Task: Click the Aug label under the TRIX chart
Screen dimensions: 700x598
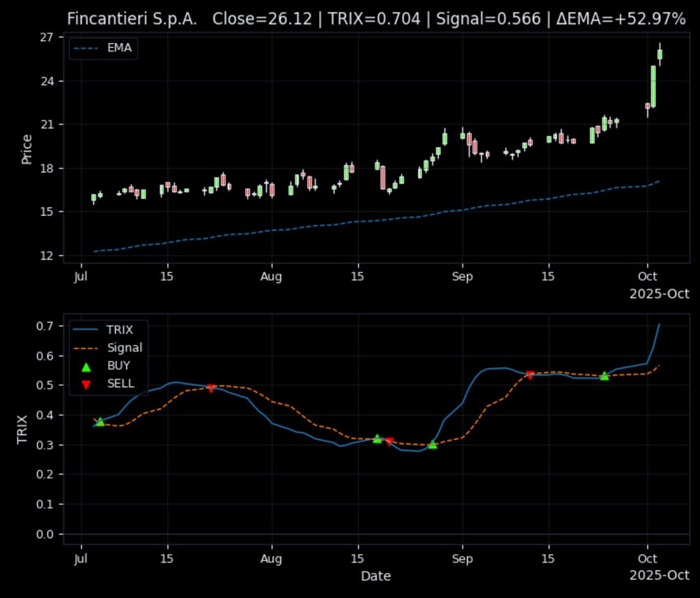Action: (272, 559)
